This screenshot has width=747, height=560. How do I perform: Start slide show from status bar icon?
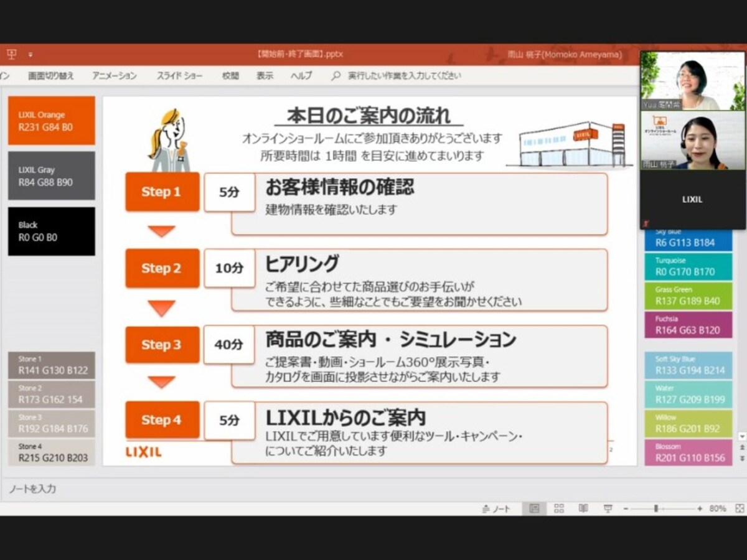pyautogui.click(x=608, y=508)
